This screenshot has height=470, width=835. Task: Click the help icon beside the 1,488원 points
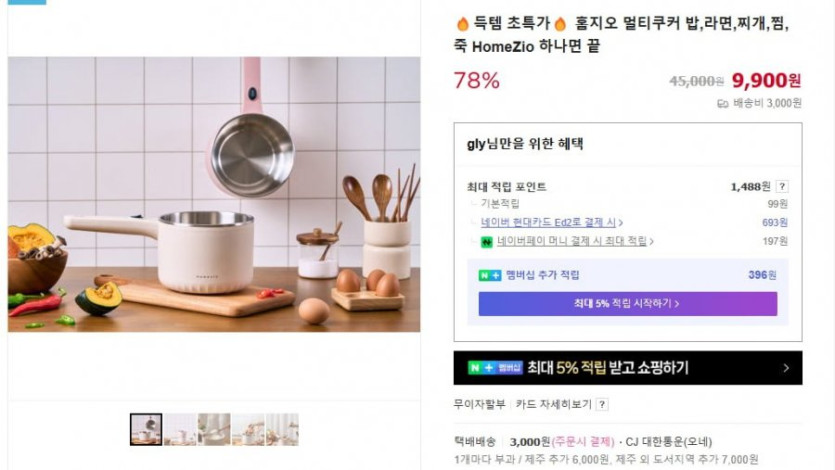point(782,186)
